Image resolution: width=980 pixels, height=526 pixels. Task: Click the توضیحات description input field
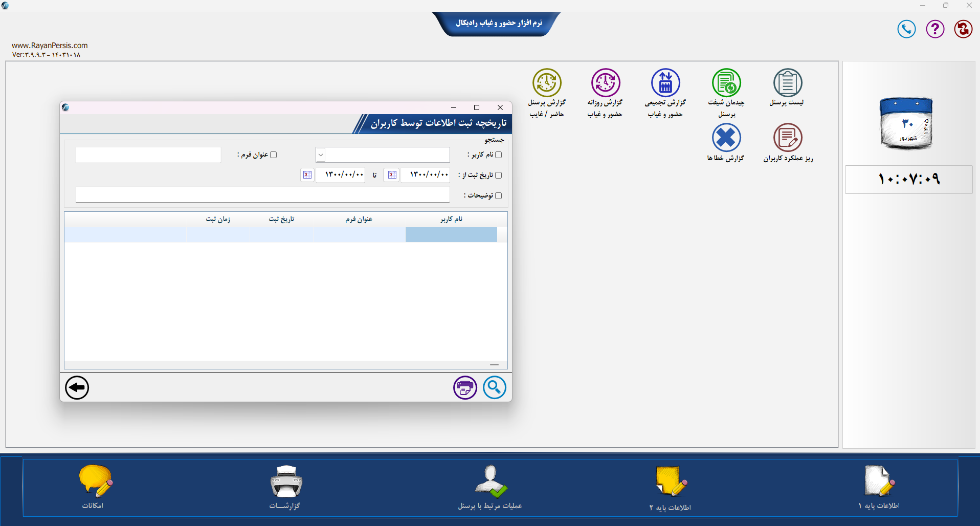pos(262,195)
